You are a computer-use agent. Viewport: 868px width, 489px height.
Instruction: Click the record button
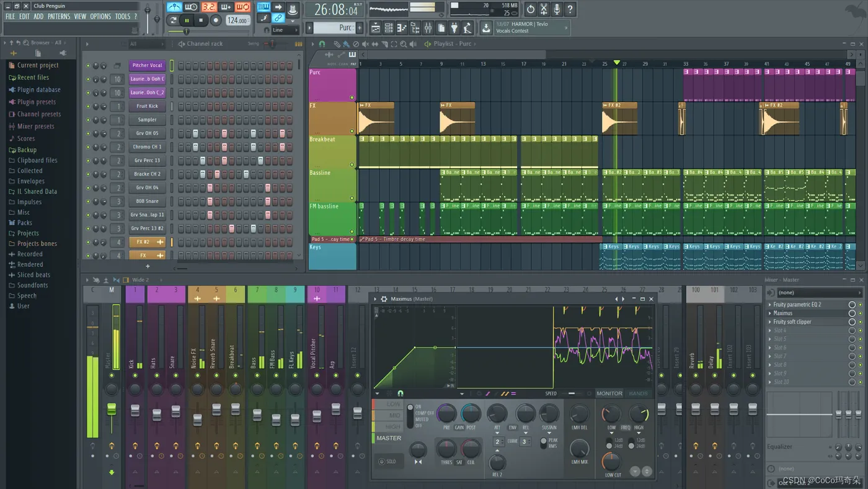coord(216,20)
